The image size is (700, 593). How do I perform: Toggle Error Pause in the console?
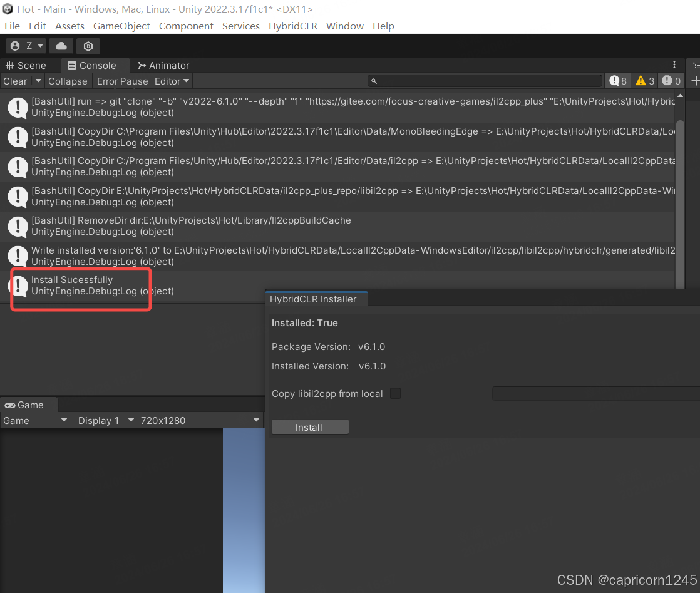122,81
